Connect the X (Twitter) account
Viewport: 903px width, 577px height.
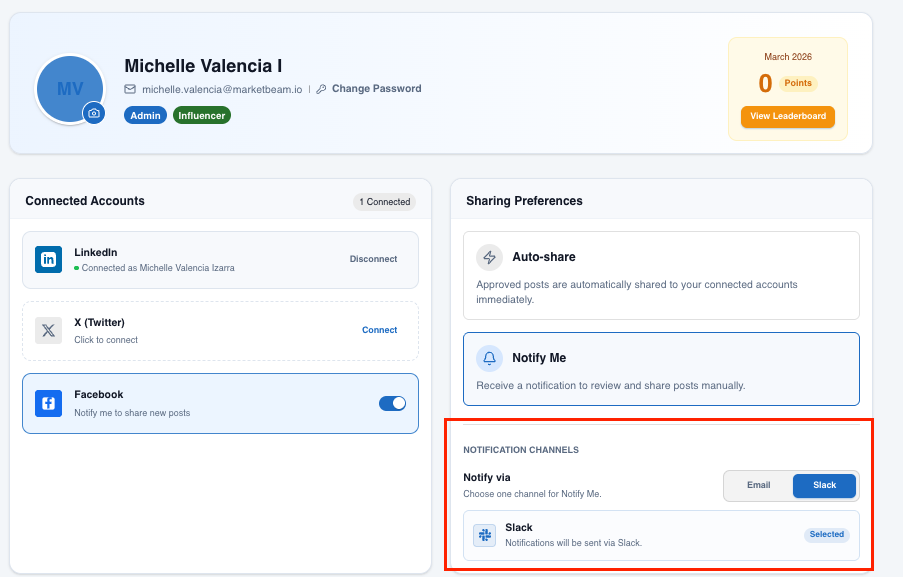pyautogui.click(x=380, y=330)
